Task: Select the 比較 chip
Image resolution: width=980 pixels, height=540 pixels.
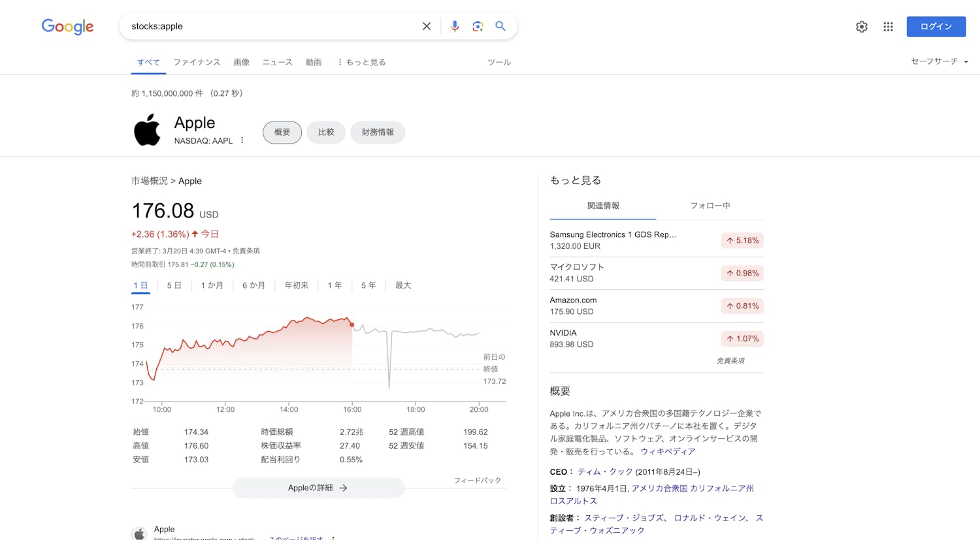Action: 326,132
